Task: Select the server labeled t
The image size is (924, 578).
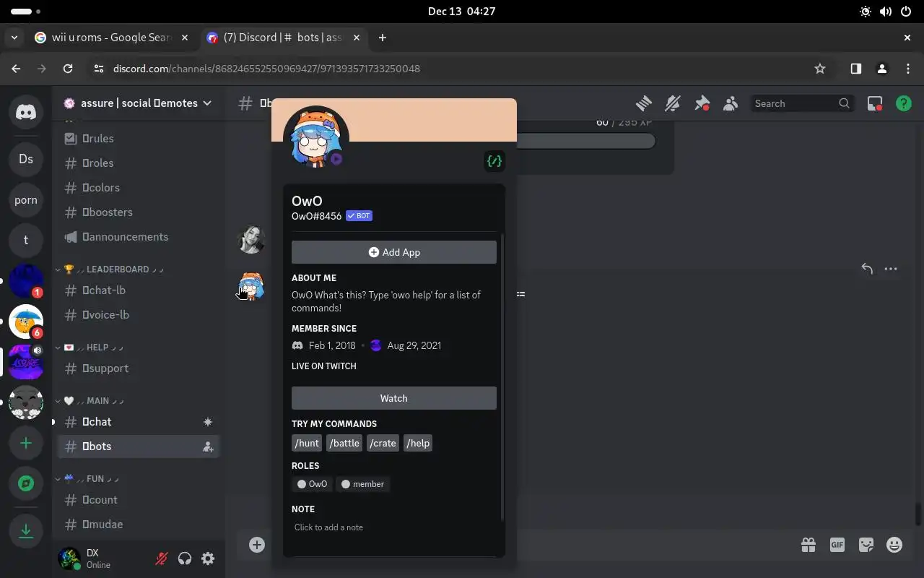Action: (x=26, y=240)
